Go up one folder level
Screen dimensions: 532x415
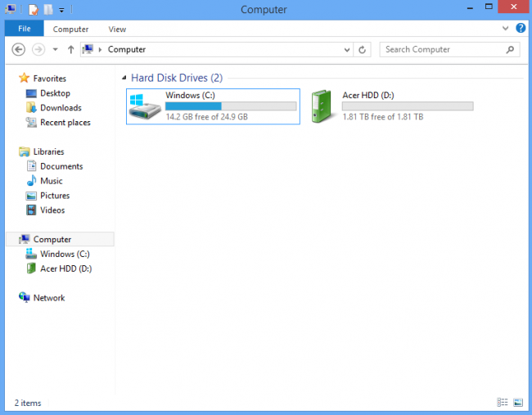tap(70, 50)
